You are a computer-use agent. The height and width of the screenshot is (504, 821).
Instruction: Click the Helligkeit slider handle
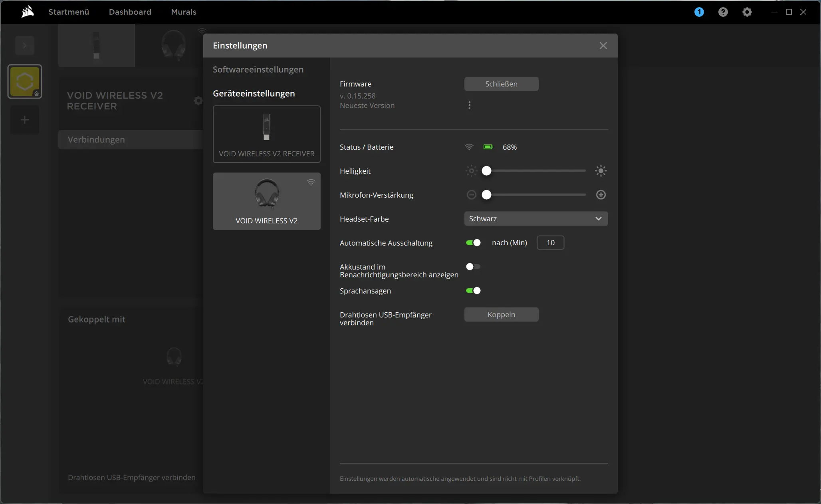tap(486, 171)
